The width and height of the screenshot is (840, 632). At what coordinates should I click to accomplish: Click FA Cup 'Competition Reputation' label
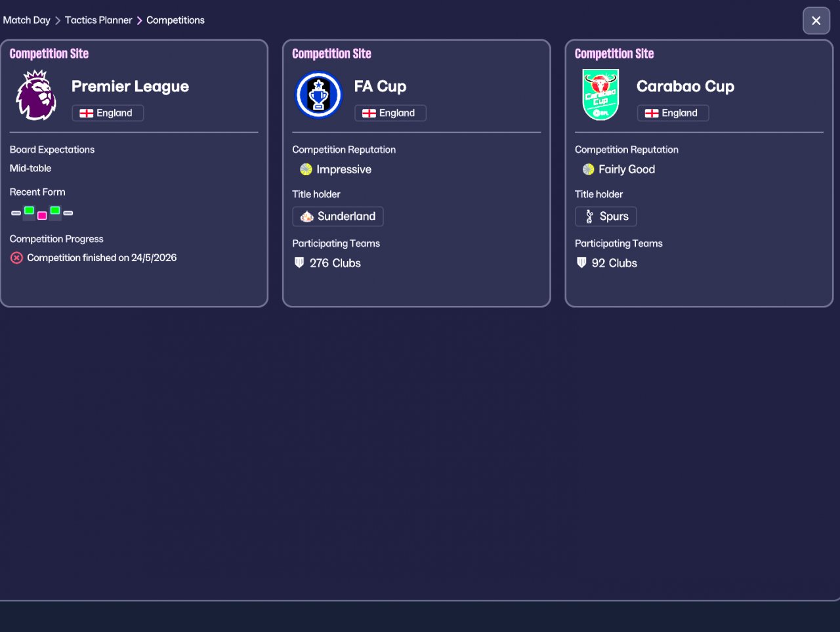(x=344, y=150)
